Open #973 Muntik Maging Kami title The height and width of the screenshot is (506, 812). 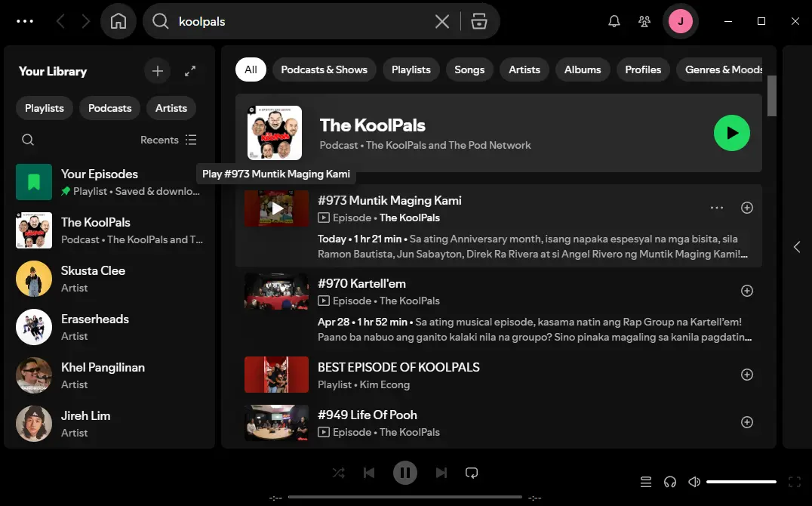(389, 201)
